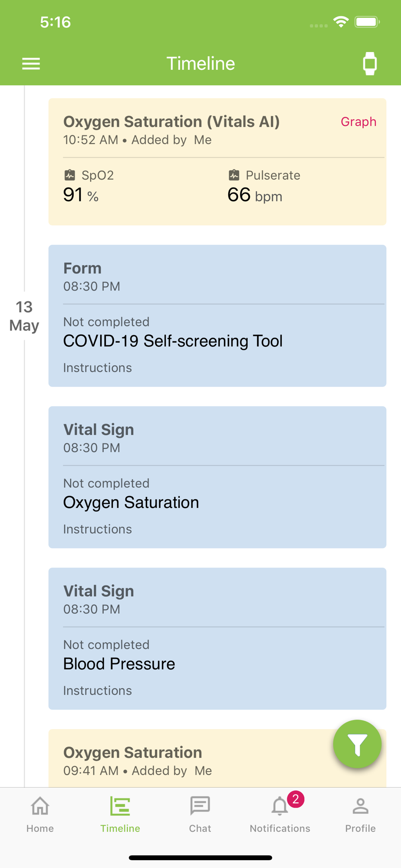Open Instructions for Blood Pressure
The height and width of the screenshot is (868, 401).
98,691
